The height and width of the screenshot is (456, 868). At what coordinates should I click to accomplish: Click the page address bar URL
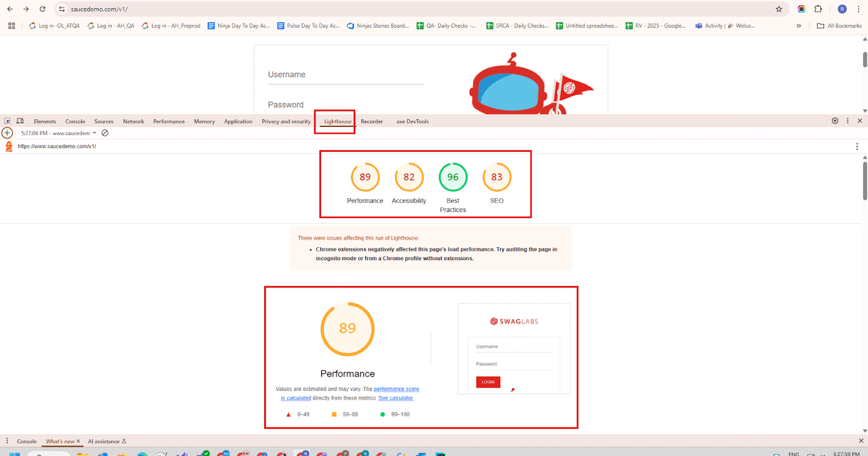click(x=99, y=9)
